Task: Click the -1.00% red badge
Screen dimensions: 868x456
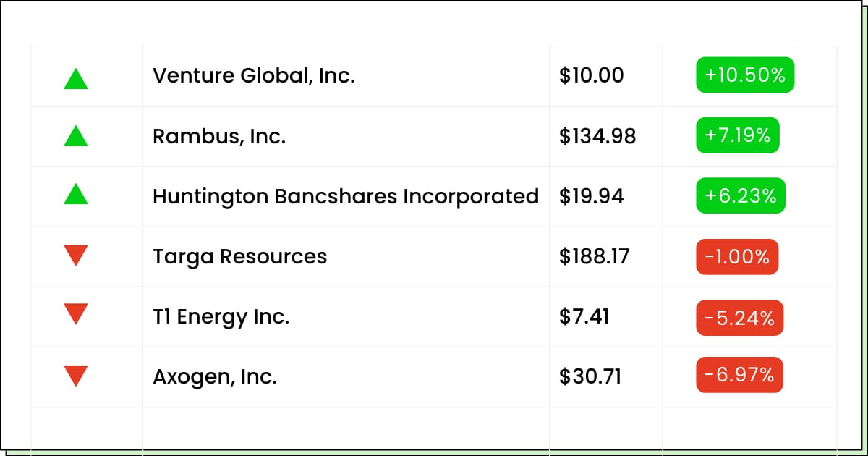Action: click(737, 256)
